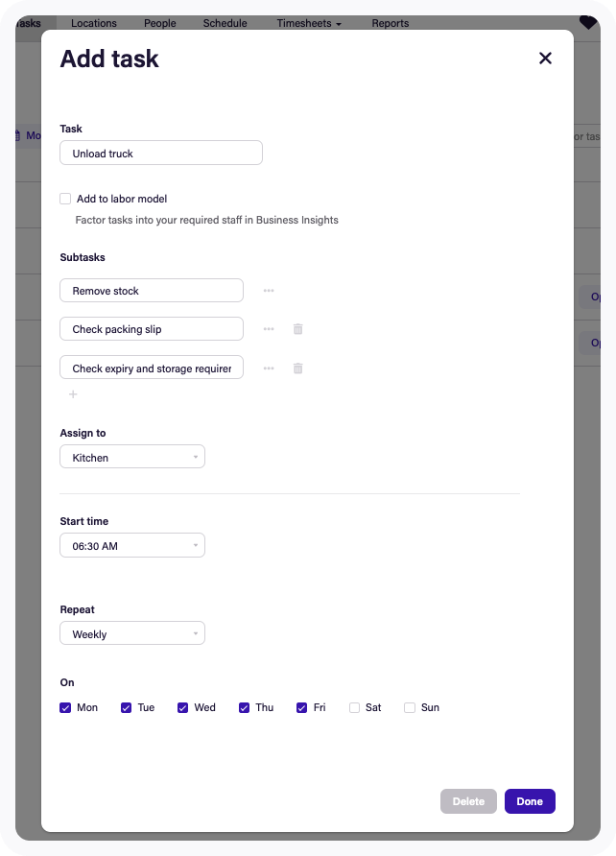Click the Delete button
Image resolution: width=616 pixels, height=856 pixels.
coord(468,801)
